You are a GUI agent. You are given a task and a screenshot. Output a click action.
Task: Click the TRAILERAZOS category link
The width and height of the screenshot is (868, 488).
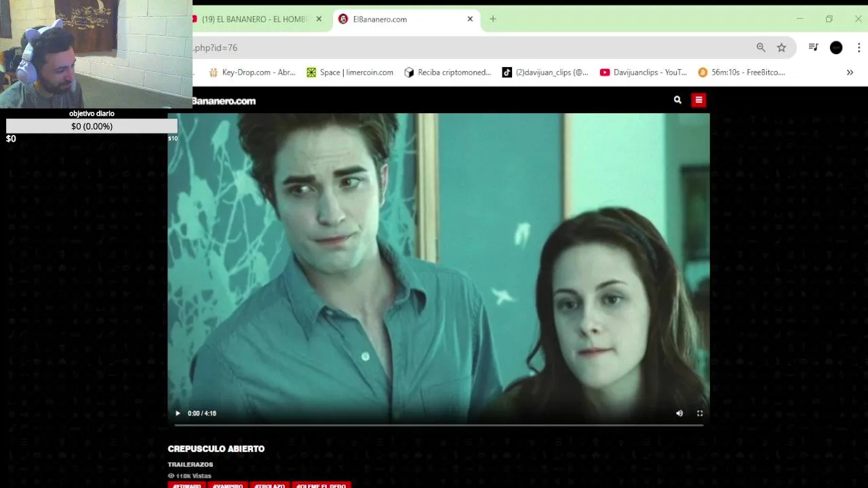[191, 464]
